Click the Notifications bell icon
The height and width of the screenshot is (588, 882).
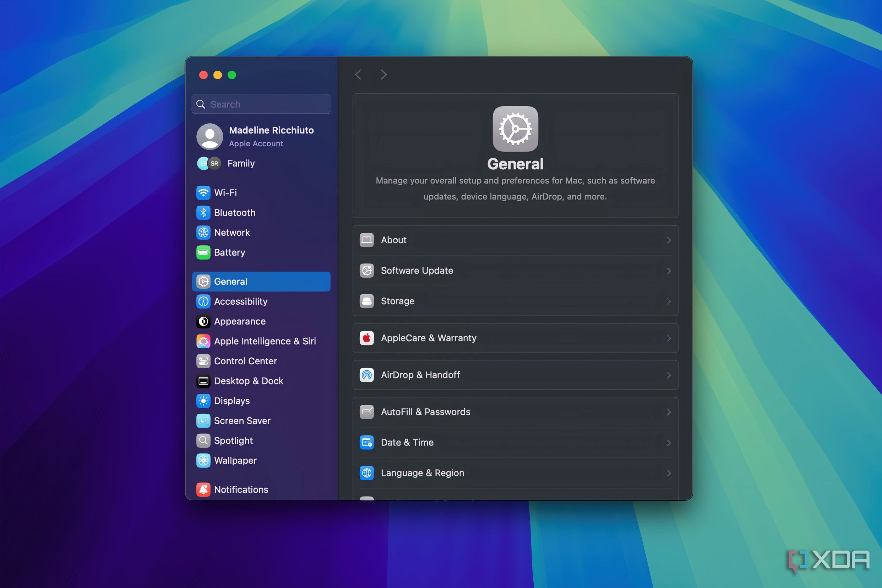coord(203,489)
